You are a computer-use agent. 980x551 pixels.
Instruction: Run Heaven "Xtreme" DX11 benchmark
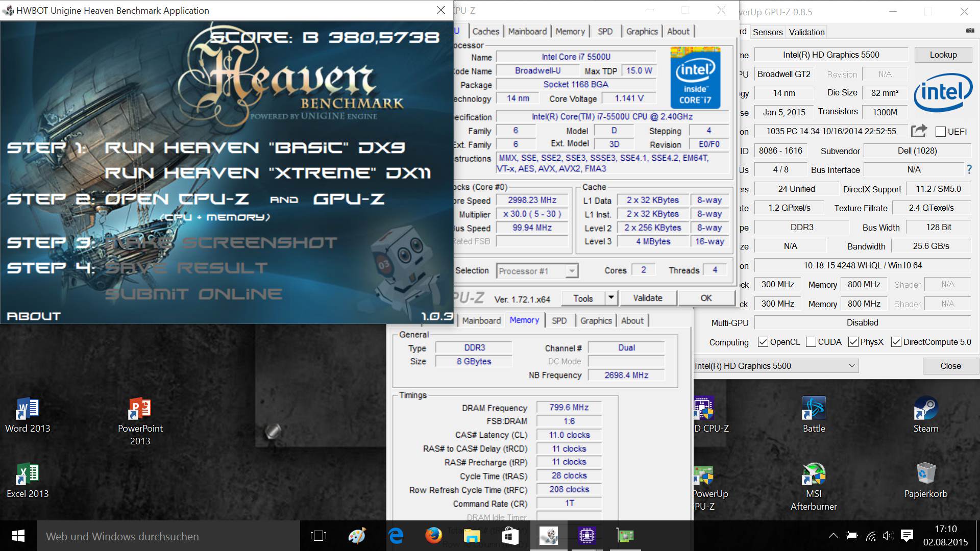tap(267, 173)
